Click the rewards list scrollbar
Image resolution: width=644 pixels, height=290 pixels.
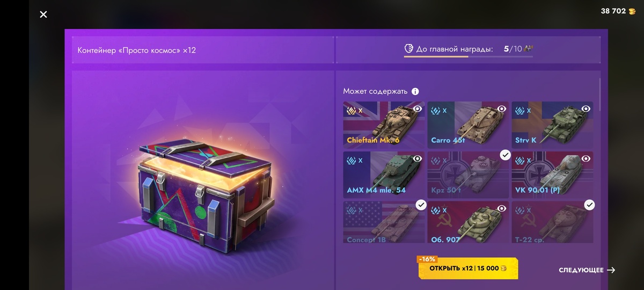click(x=599, y=95)
